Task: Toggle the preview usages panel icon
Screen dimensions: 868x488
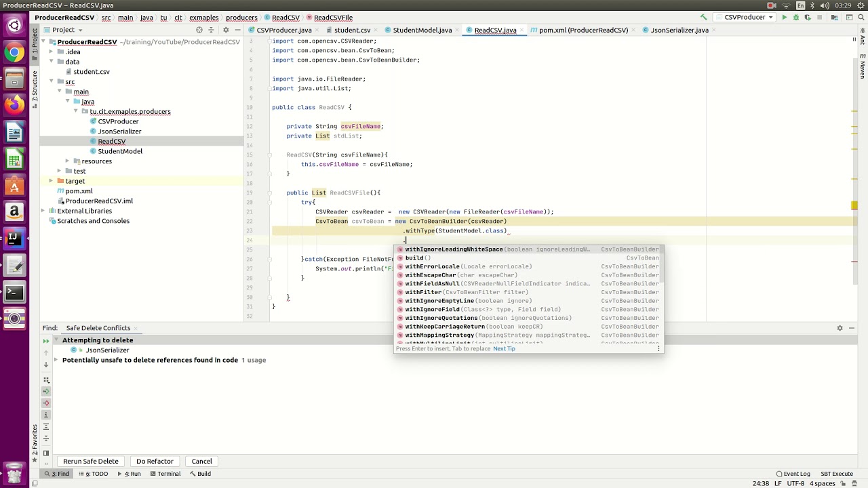Action: point(46,453)
